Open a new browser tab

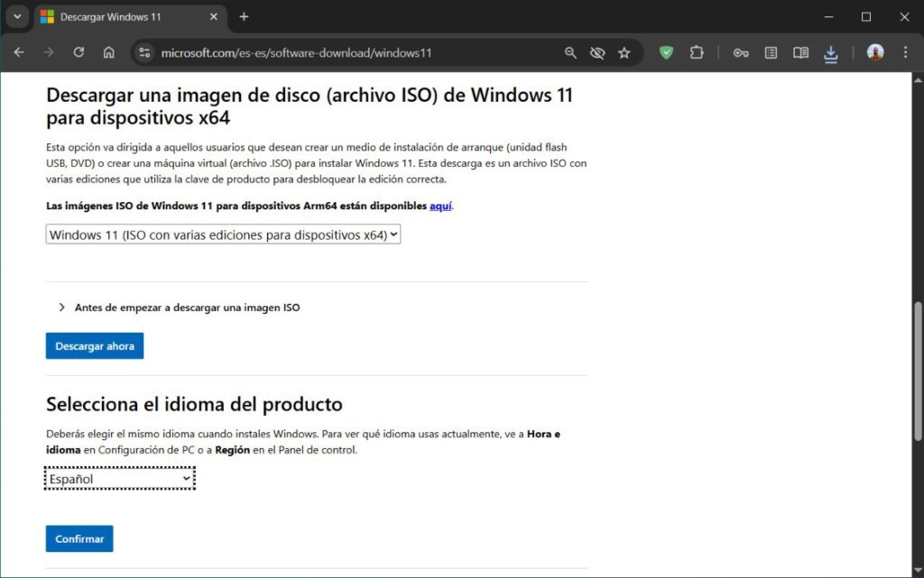pyautogui.click(x=244, y=17)
